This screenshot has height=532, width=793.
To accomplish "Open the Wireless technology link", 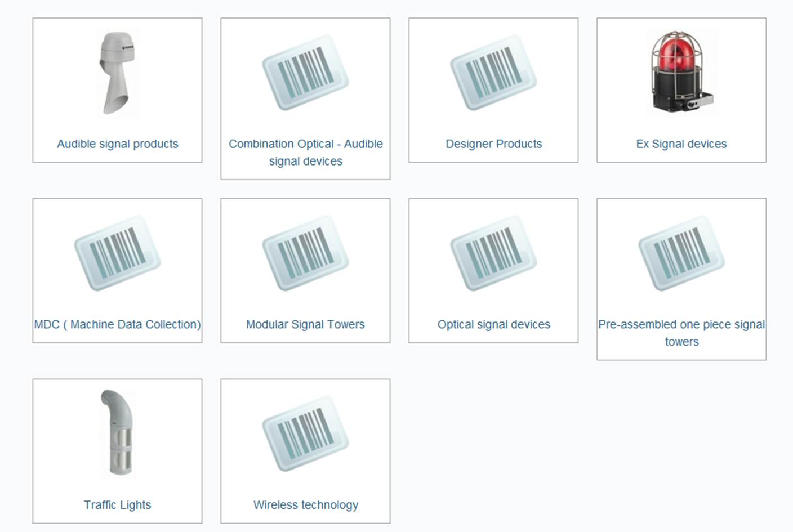I will click(305, 505).
